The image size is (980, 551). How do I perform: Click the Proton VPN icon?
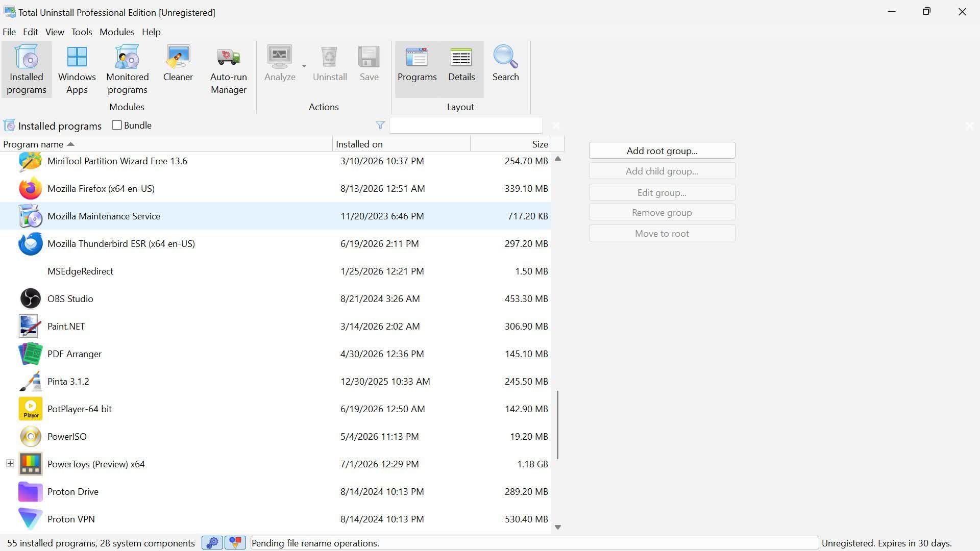(31, 519)
